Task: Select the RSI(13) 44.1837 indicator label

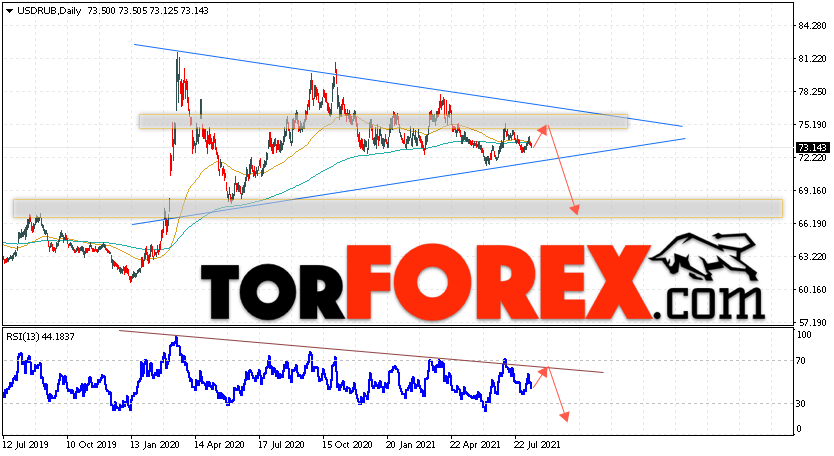Action: tap(40, 337)
